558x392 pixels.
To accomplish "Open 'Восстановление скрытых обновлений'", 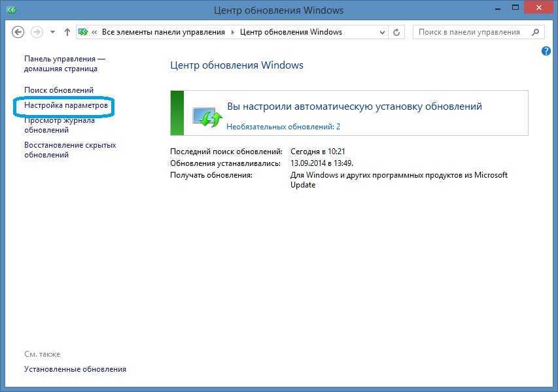I will pos(70,150).
